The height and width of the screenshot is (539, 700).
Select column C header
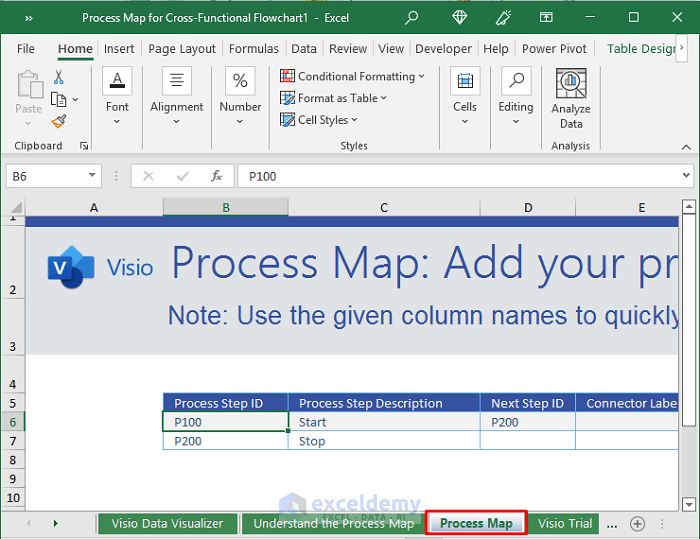coord(384,208)
